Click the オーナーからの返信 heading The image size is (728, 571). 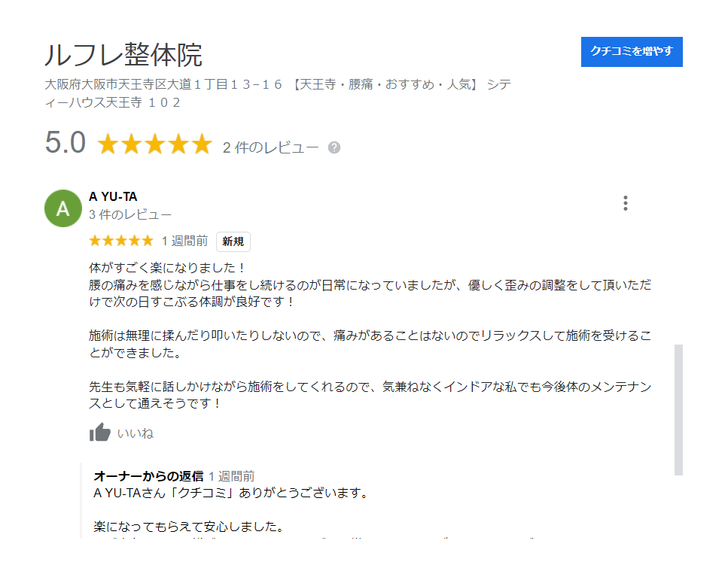pos(148,476)
